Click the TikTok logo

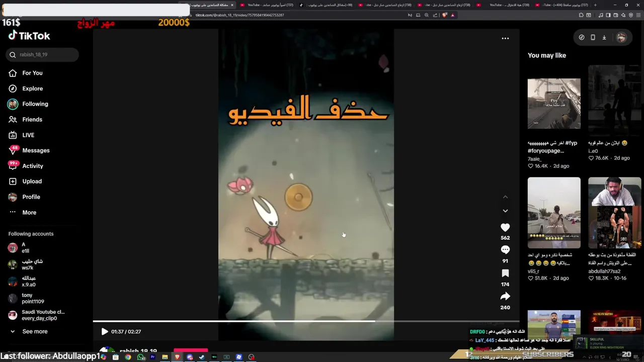coord(29,36)
